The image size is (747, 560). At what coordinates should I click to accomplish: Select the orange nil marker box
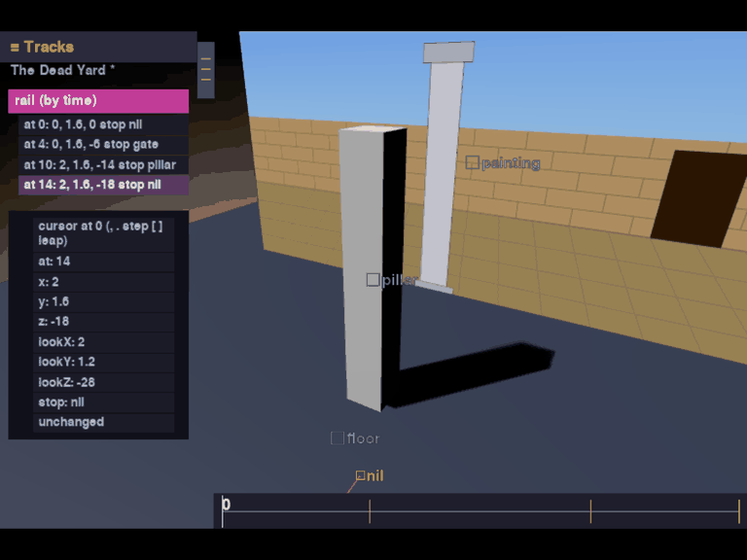click(x=360, y=475)
